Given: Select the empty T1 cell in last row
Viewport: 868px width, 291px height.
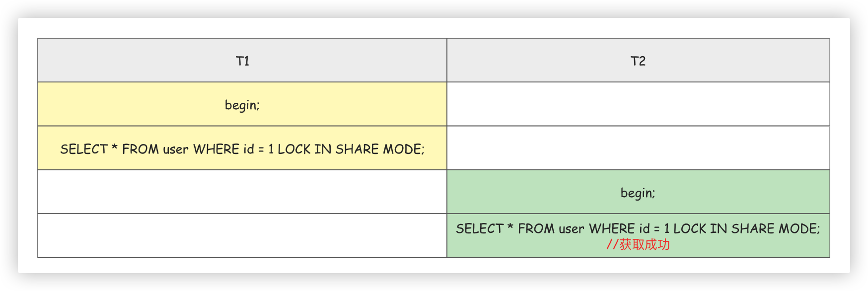Looking at the screenshot, I should click(x=242, y=235).
